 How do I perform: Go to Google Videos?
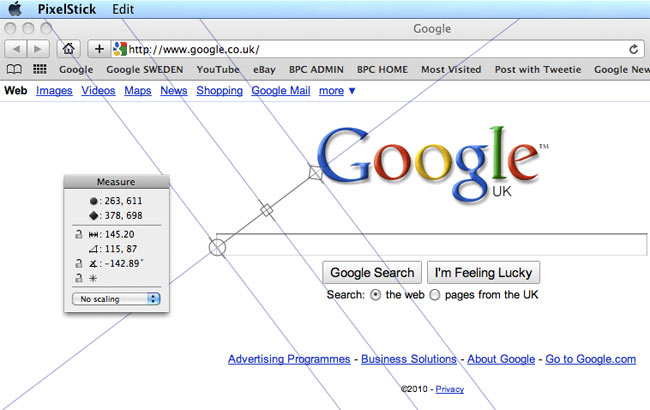98,90
